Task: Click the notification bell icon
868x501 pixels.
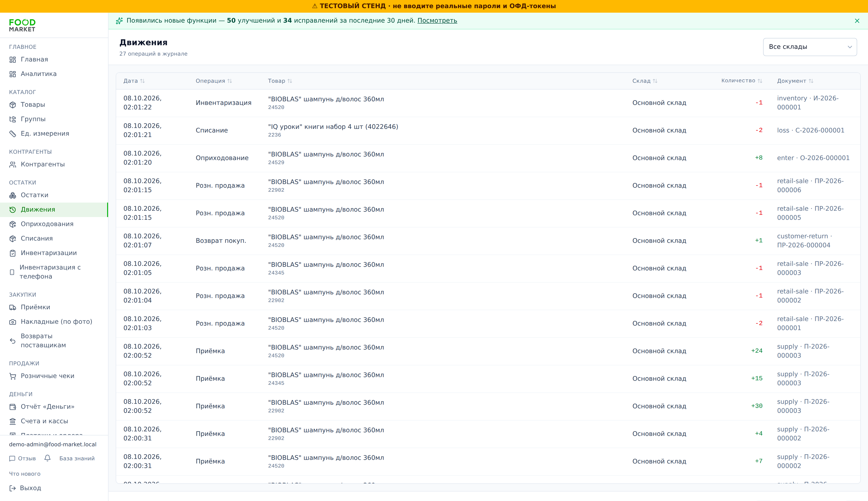Action: point(47,458)
